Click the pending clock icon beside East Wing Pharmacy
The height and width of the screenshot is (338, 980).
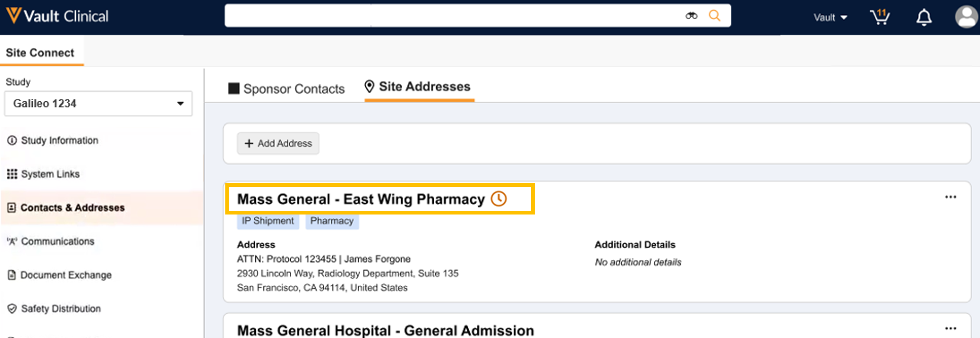click(498, 199)
